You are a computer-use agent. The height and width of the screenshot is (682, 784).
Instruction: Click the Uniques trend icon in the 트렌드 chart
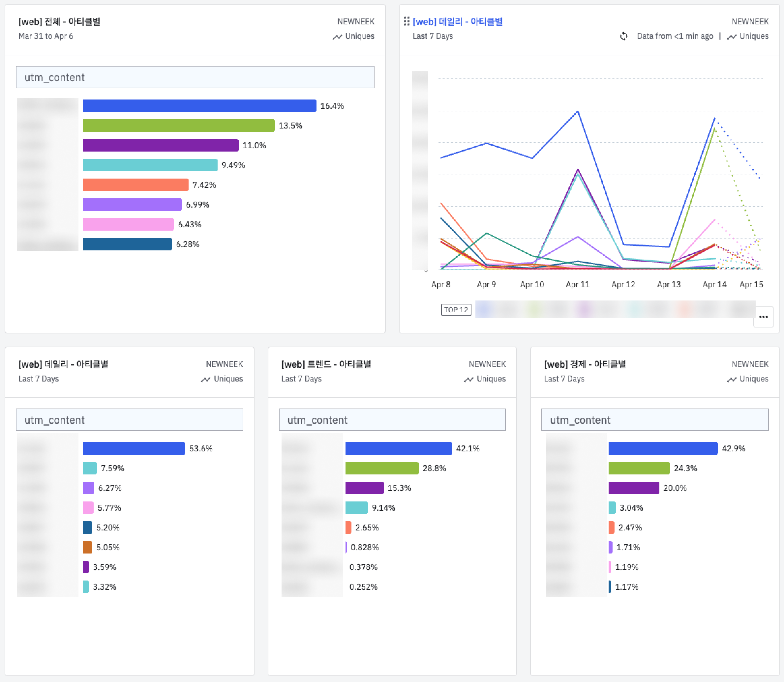click(x=469, y=379)
